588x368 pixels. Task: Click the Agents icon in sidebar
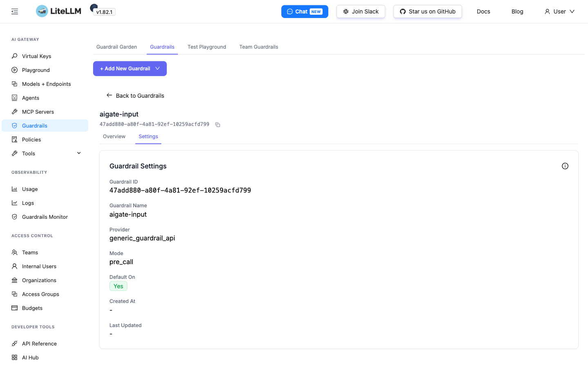pos(15,98)
